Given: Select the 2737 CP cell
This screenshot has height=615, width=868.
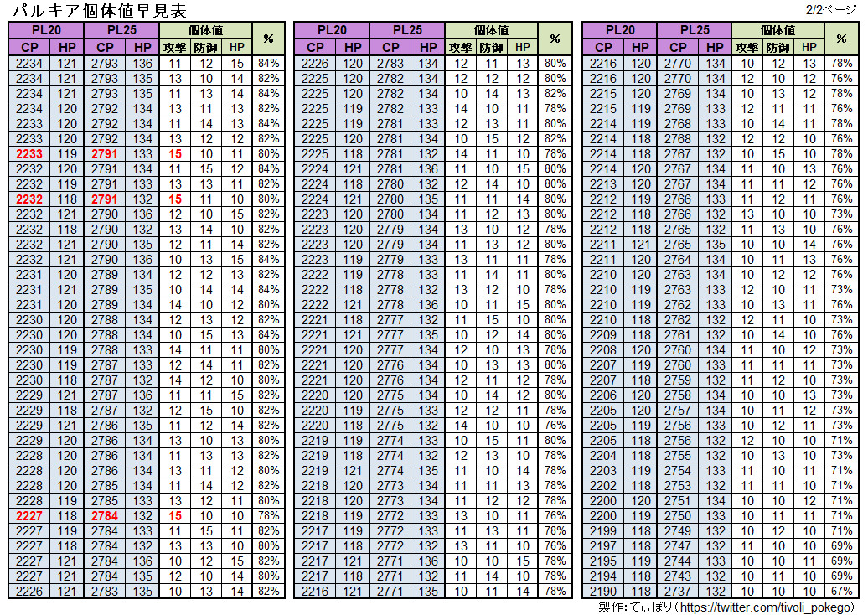Looking at the screenshot, I should [x=678, y=592].
